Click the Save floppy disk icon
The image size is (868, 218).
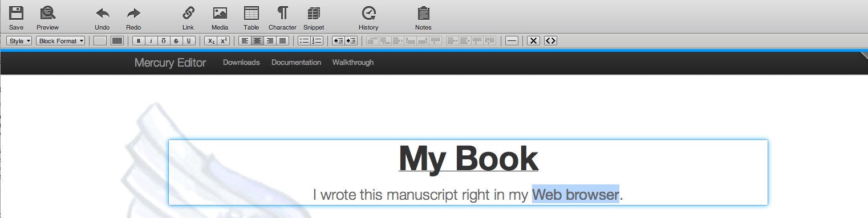[17, 13]
